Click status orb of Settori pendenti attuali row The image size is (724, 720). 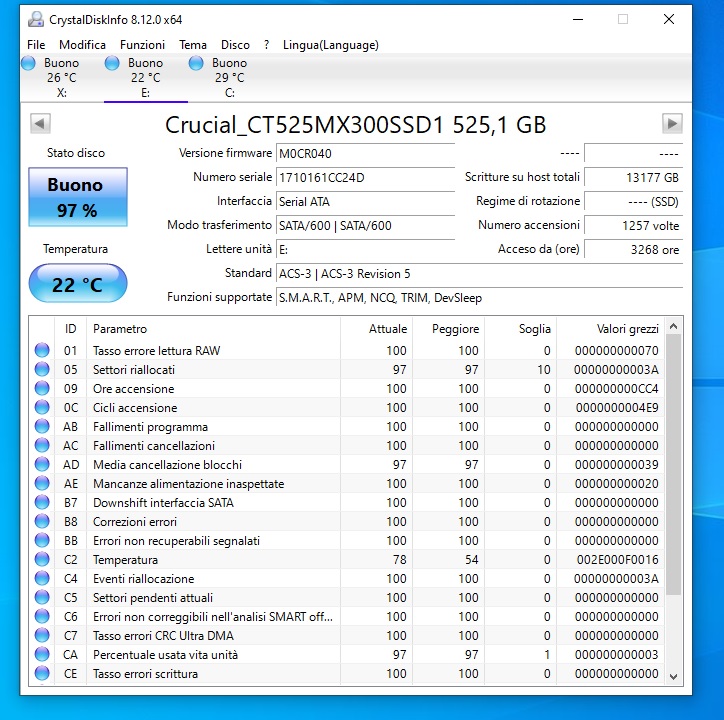(42, 597)
